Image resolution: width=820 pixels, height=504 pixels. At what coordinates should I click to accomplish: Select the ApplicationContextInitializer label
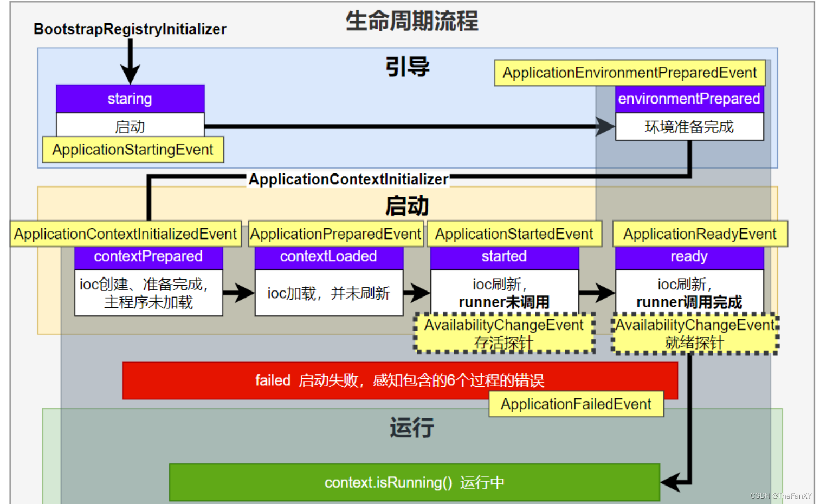[348, 179]
